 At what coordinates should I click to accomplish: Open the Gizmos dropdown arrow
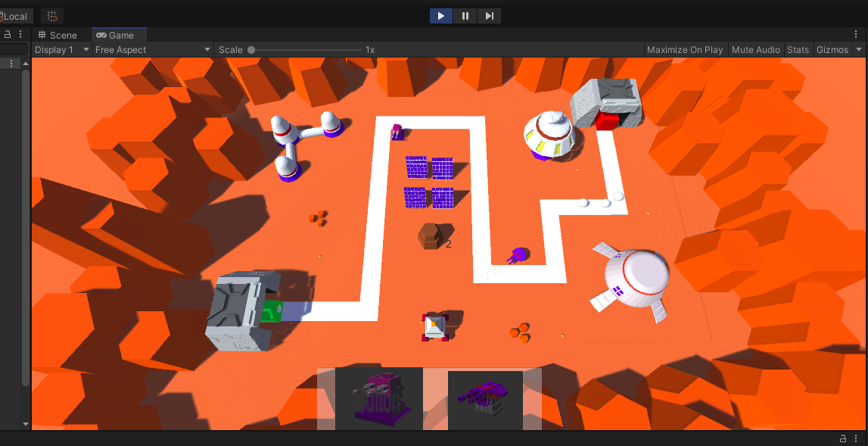point(859,49)
